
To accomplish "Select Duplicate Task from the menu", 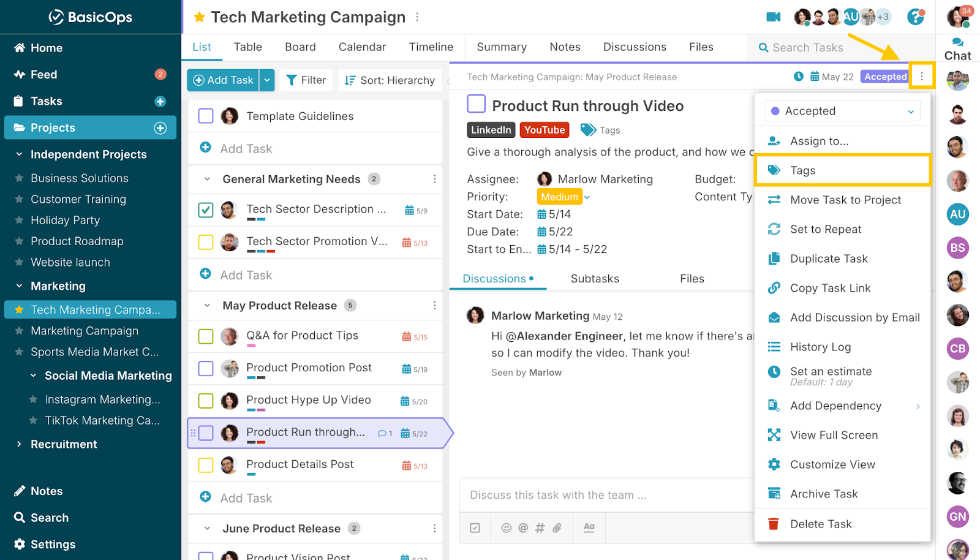I will pyautogui.click(x=828, y=259).
